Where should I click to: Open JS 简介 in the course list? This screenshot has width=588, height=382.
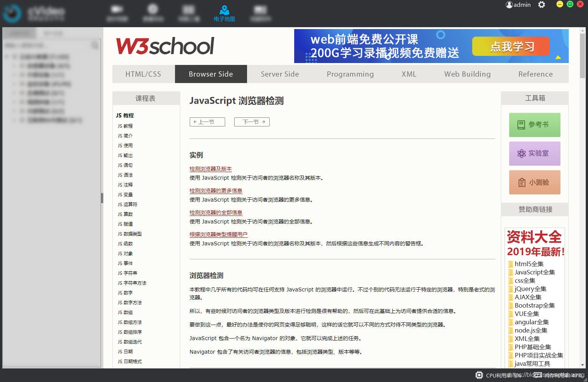coord(125,136)
